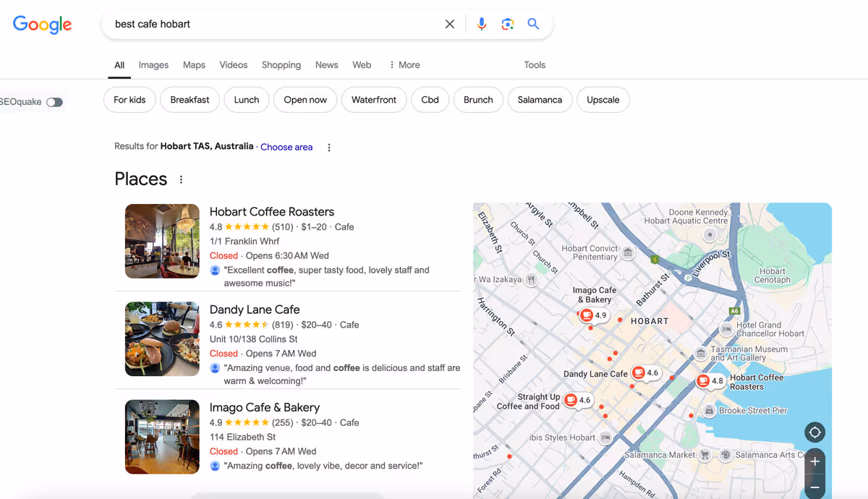Click Tasmanian Museum marker icon

pos(701,354)
